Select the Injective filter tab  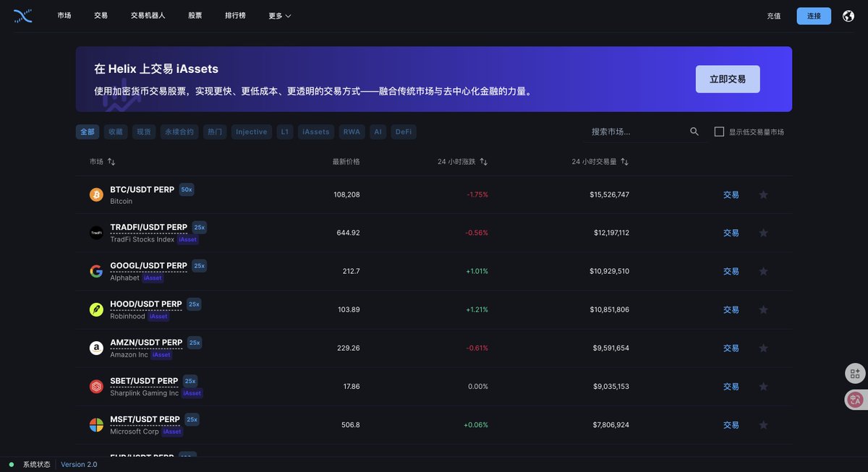click(252, 132)
